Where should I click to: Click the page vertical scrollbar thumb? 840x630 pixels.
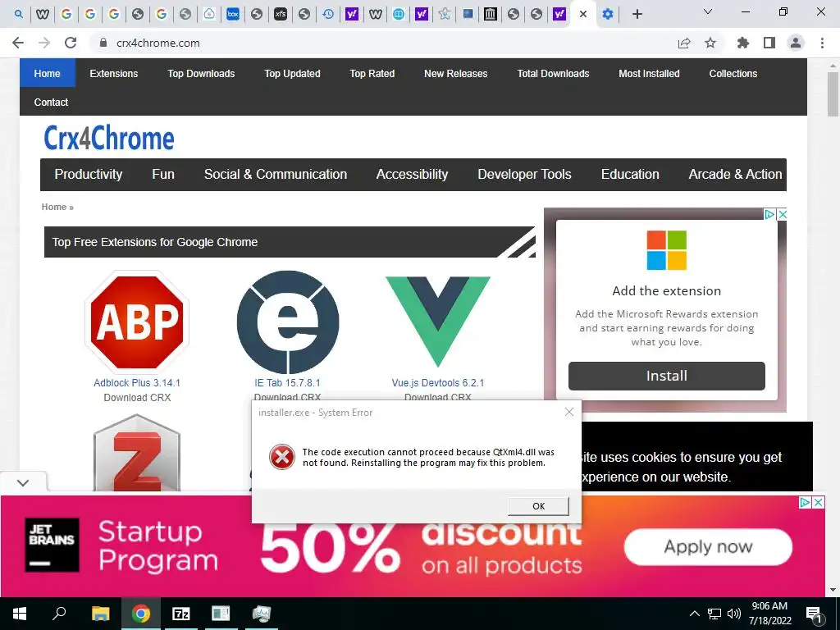tap(833, 94)
